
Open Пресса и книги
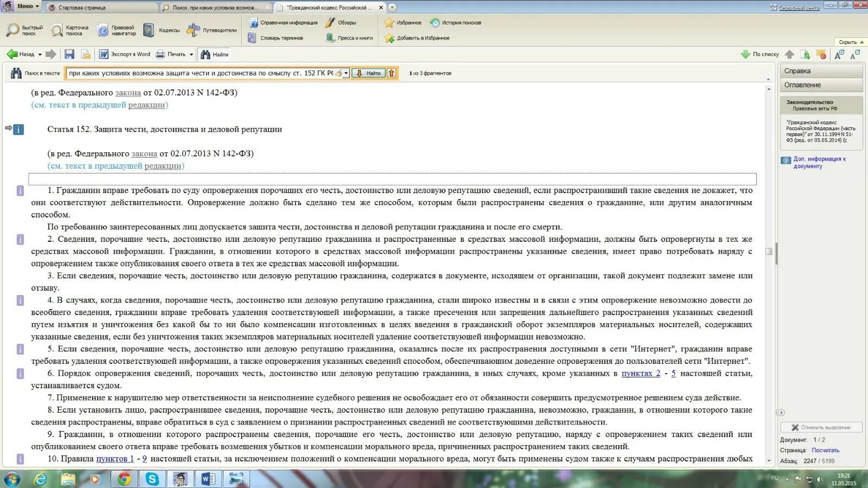click(349, 38)
